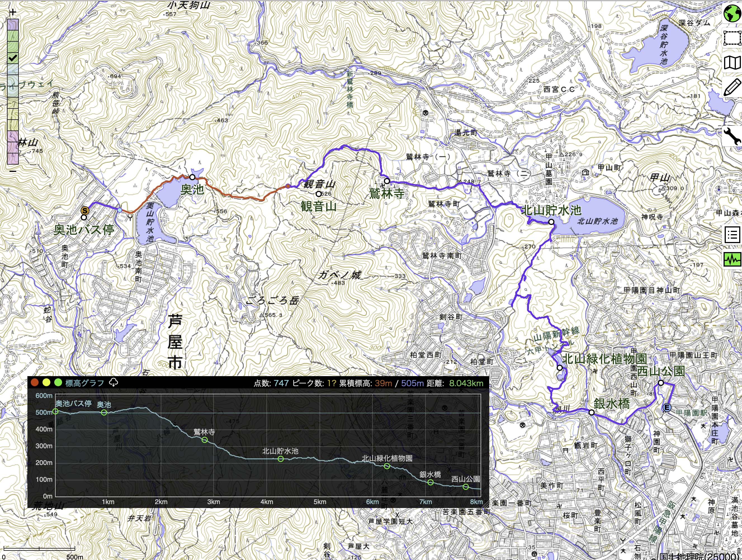Click the 600m axis label on graph
742x560 pixels.
click(x=44, y=396)
